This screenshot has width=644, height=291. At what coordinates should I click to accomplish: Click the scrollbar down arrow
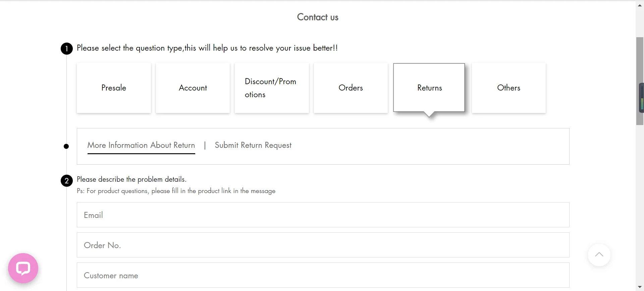coord(640,287)
